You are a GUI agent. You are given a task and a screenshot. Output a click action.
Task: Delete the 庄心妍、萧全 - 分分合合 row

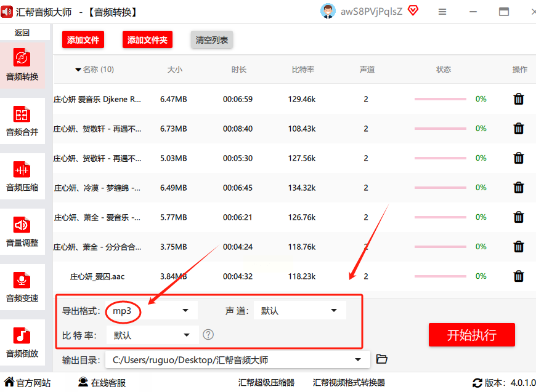click(519, 247)
